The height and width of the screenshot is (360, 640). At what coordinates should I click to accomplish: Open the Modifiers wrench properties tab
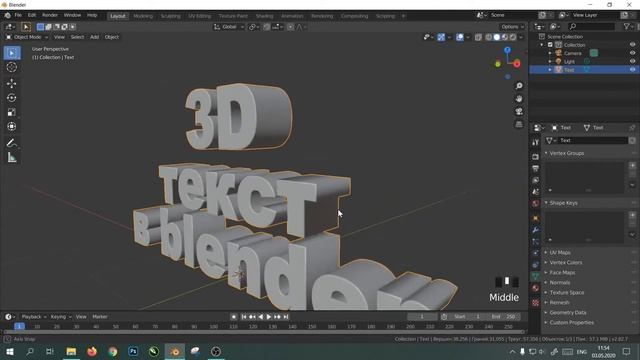pos(536,230)
